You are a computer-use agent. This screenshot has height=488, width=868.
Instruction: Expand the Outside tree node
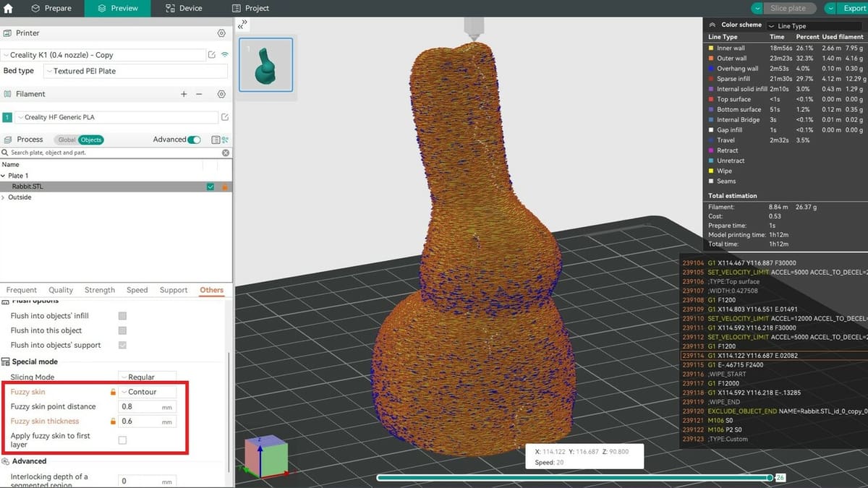(4, 197)
